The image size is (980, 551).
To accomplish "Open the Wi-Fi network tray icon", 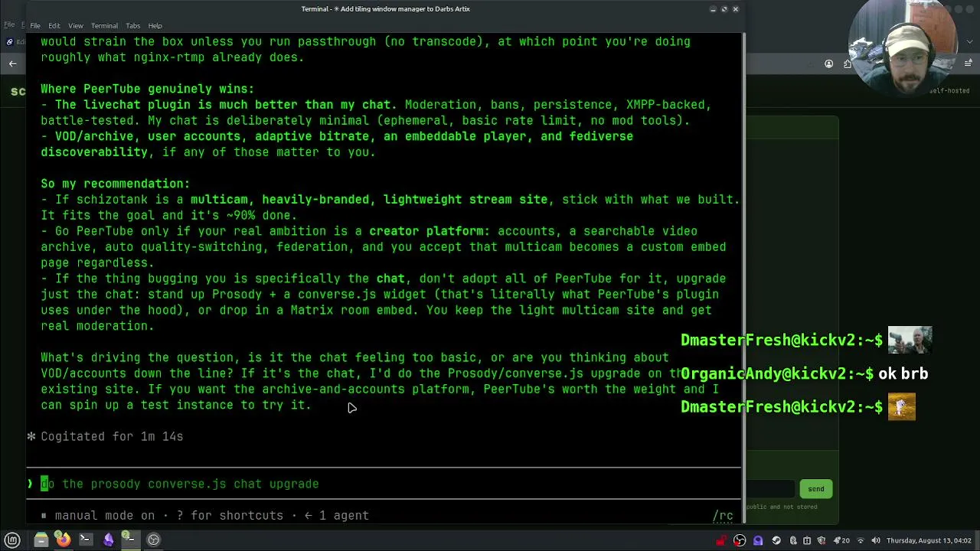I will (861, 540).
